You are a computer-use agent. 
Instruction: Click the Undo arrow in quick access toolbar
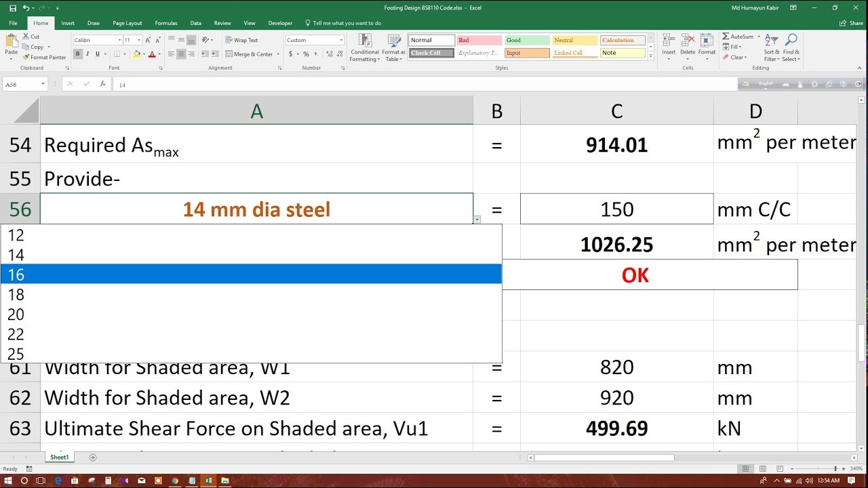click(x=26, y=8)
